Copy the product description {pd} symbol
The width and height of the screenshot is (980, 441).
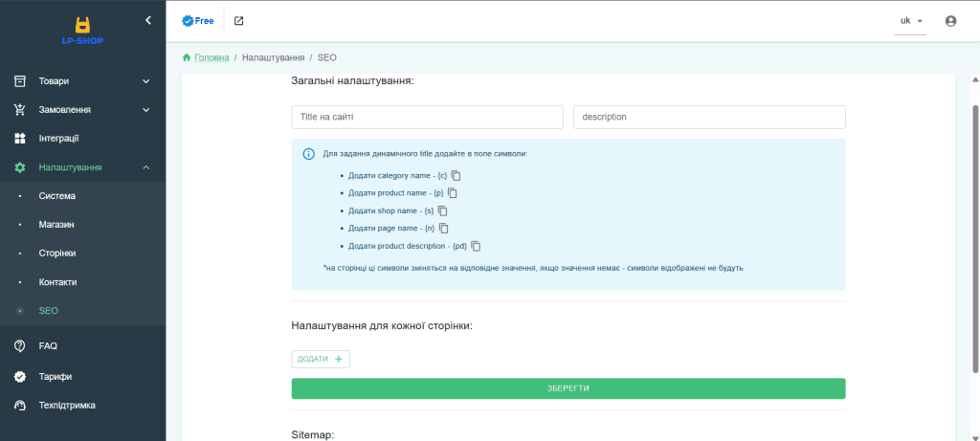(476, 246)
